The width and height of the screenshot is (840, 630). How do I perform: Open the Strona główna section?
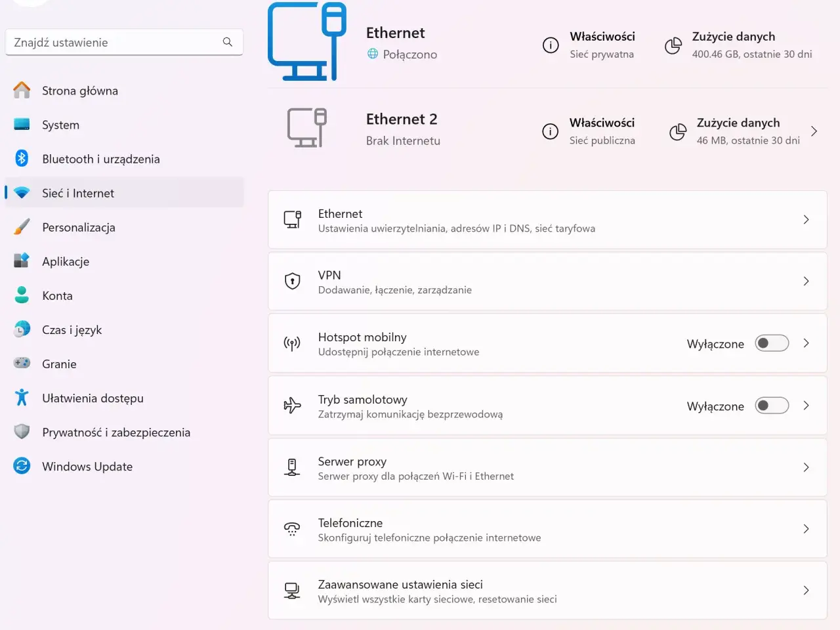point(124,91)
